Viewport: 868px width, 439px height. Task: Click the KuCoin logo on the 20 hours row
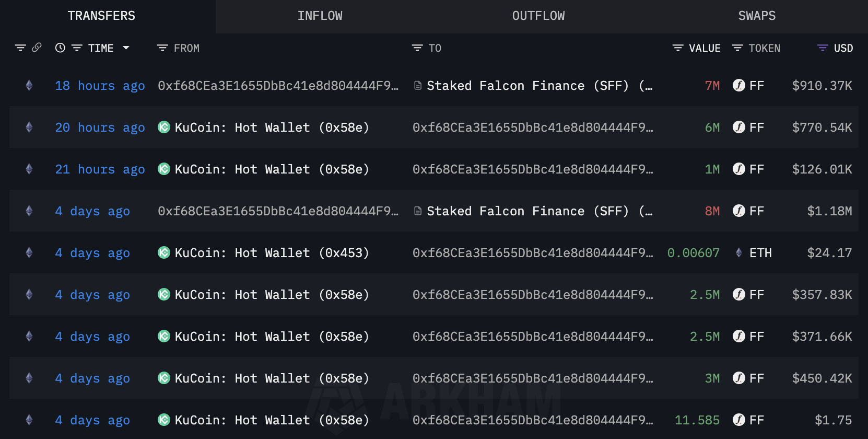pos(164,127)
